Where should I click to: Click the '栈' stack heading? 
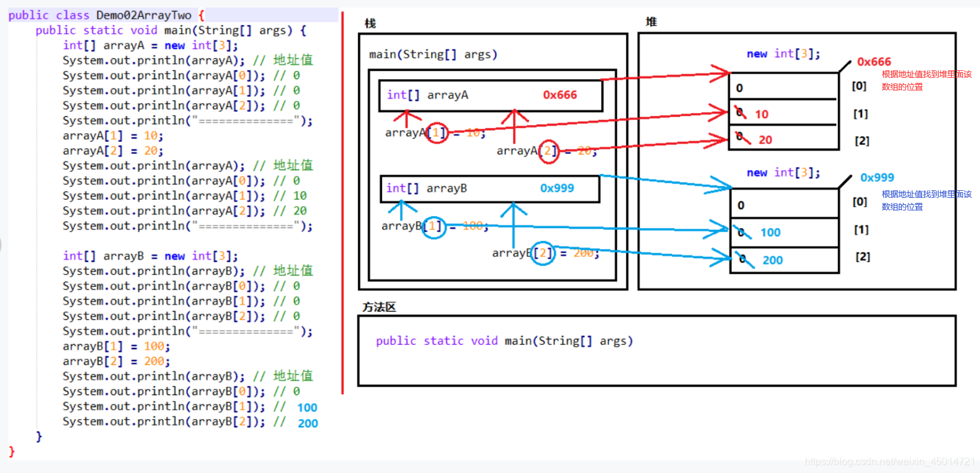pyautogui.click(x=369, y=23)
